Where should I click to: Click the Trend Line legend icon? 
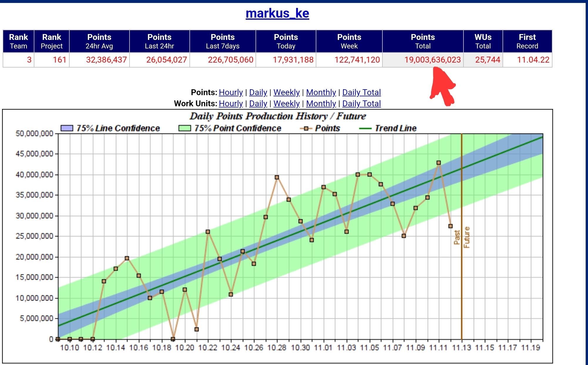coord(365,128)
